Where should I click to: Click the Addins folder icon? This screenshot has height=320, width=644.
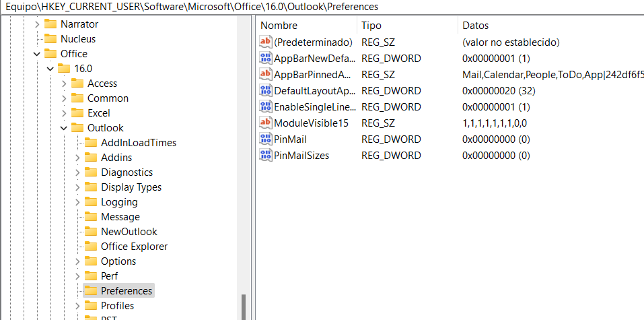91,157
